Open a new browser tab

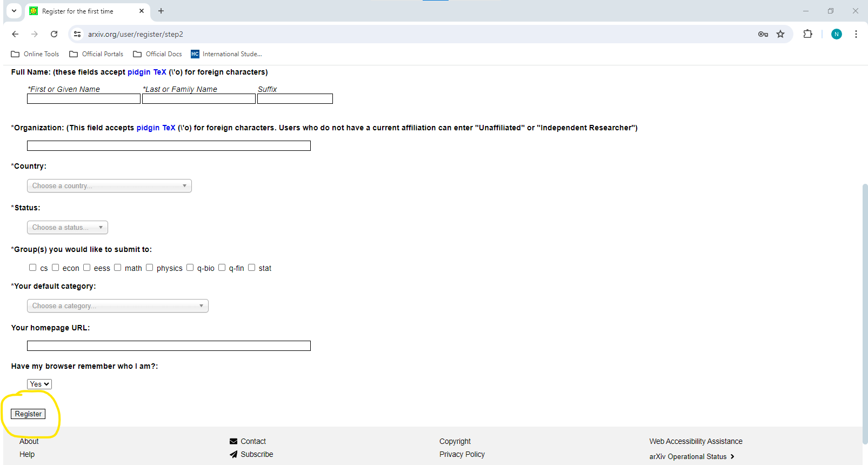[161, 11]
